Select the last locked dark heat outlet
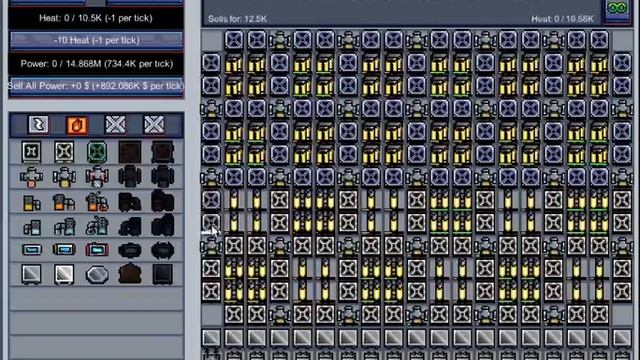640x360 pixels. point(162,226)
